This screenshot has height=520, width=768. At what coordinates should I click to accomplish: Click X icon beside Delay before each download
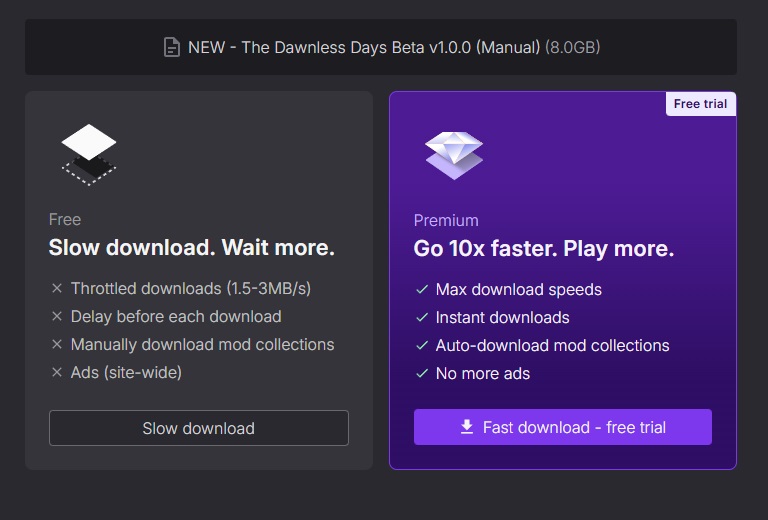point(57,317)
